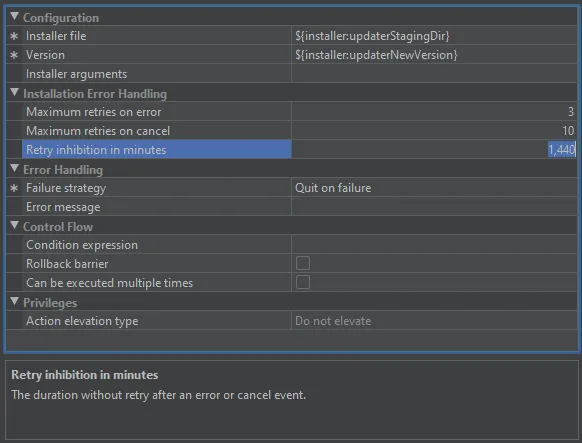Screen dimensions: 582x443
Task: Select the Action elevation type label
Action: tap(82, 321)
